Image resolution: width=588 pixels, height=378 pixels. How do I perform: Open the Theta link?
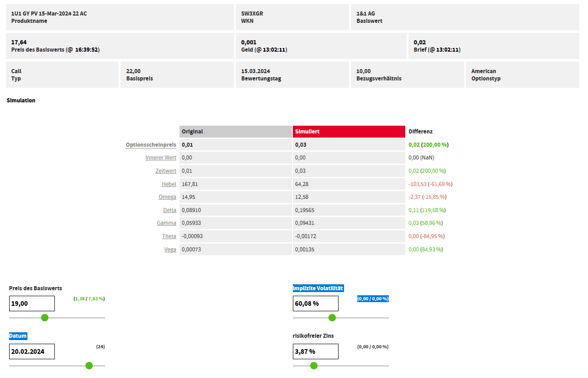point(169,236)
